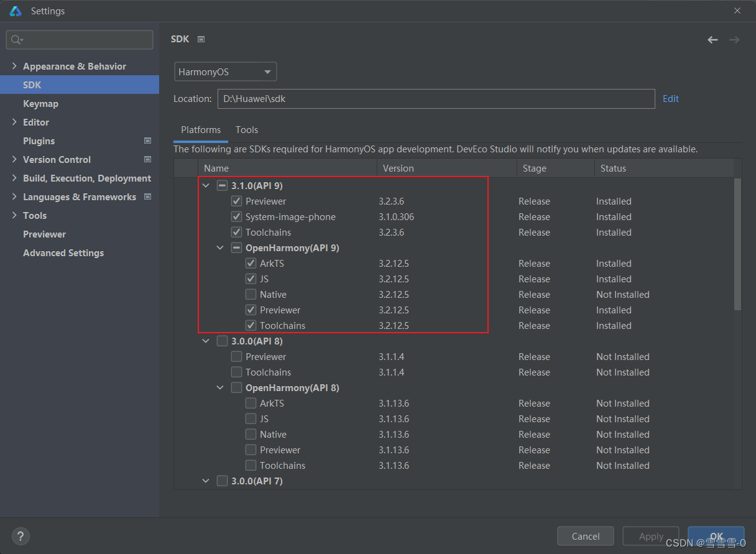Uncheck System-image-phone 3.1.0.306 checkbox
The image size is (756, 554).
click(236, 216)
